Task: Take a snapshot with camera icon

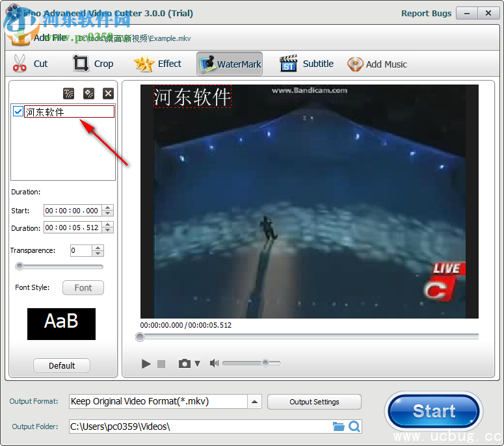Action: (185, 363)
